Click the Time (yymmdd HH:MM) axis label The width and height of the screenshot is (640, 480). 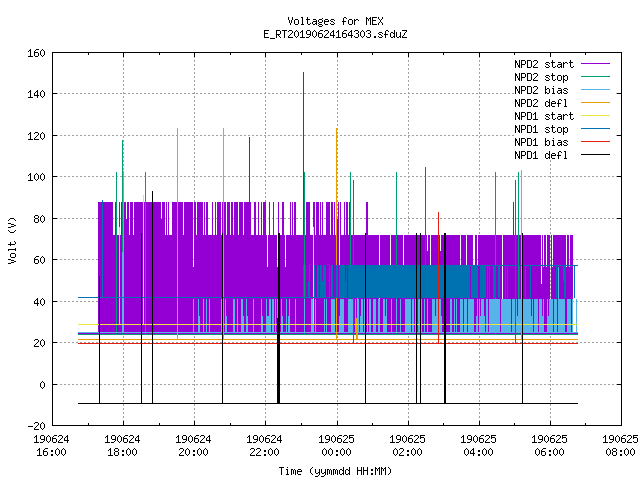pyautogui.click(x=335, y=471)
